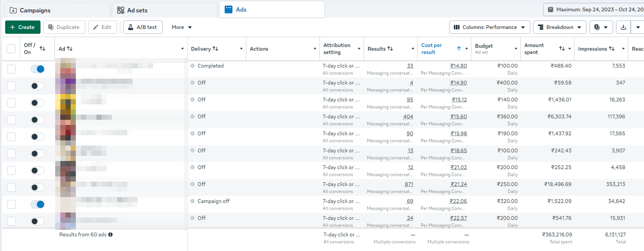Select the Ads tab

tap(272, 10)
